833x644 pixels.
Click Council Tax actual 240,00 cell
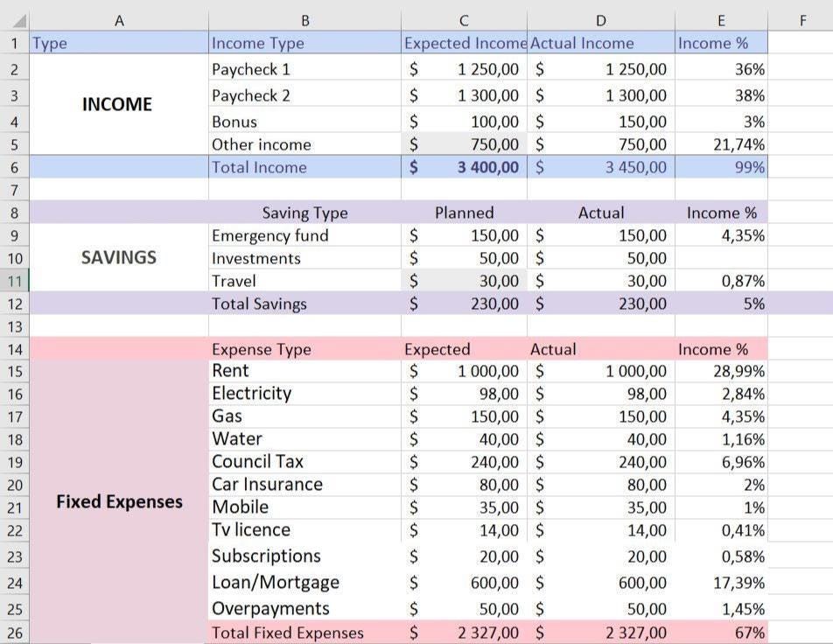point(601,462)
